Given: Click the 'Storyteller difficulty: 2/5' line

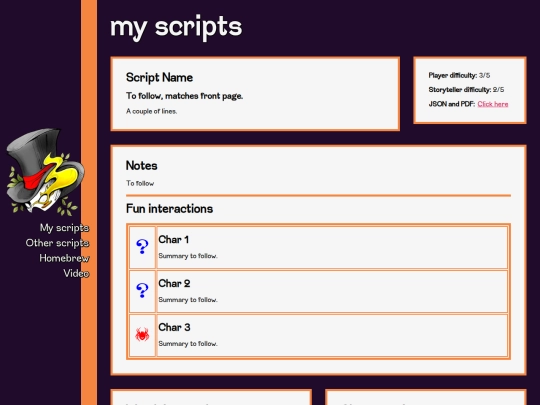Looking at the screenshot, I should (x=466, y=90).
